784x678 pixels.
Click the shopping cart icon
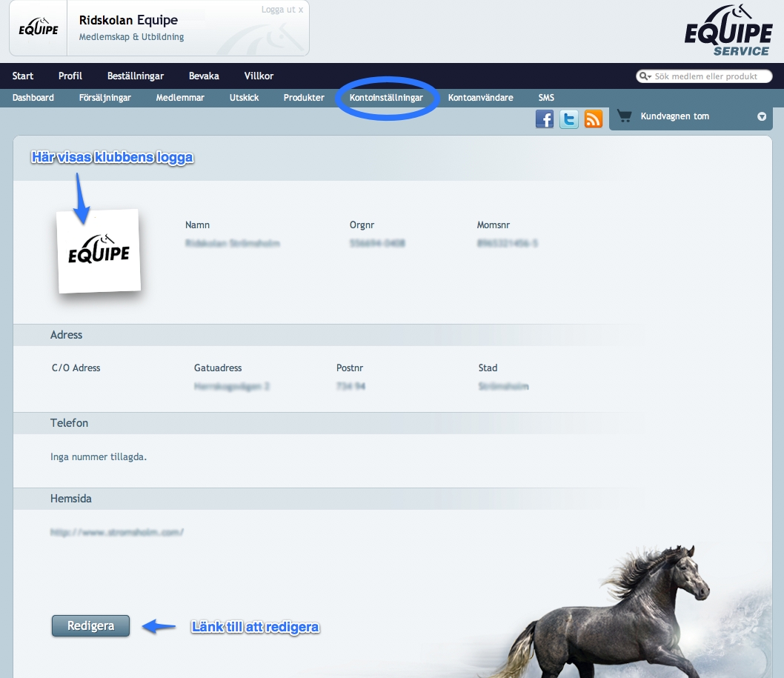point(624,116)
